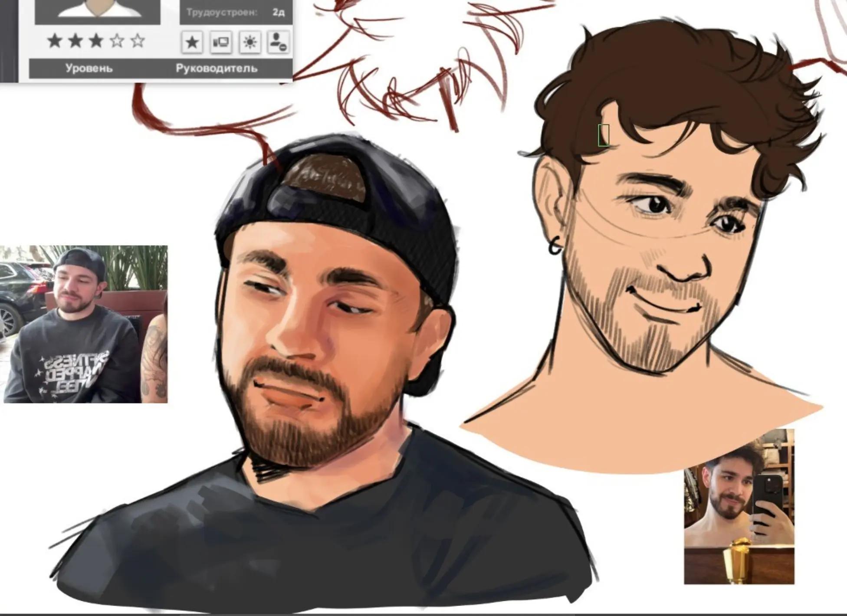Click the remove user icon button
Image resolution: width=847 pixels, height=616 pixels.
[x=279, y=43]
